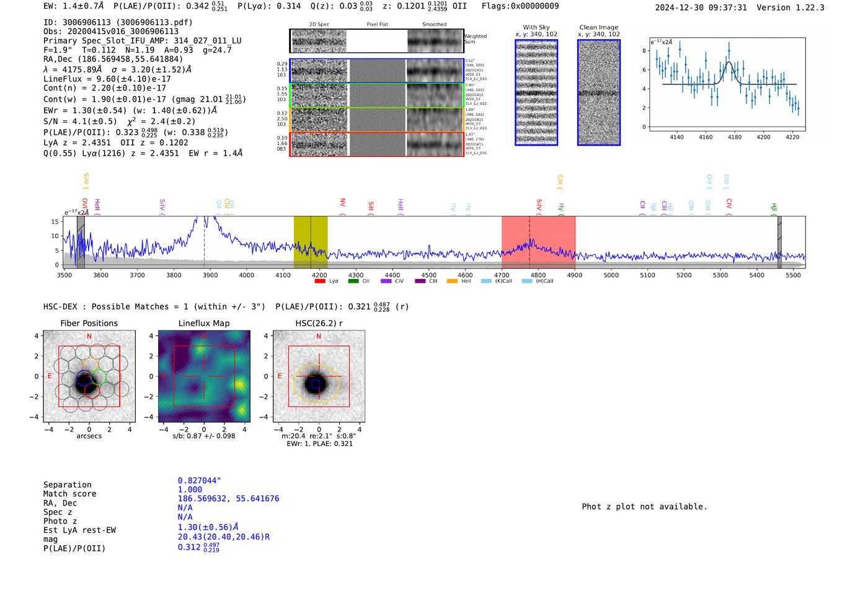Click the Phot z plot not available text
This screenshot has height=591, width=868.
pos(644,507)
